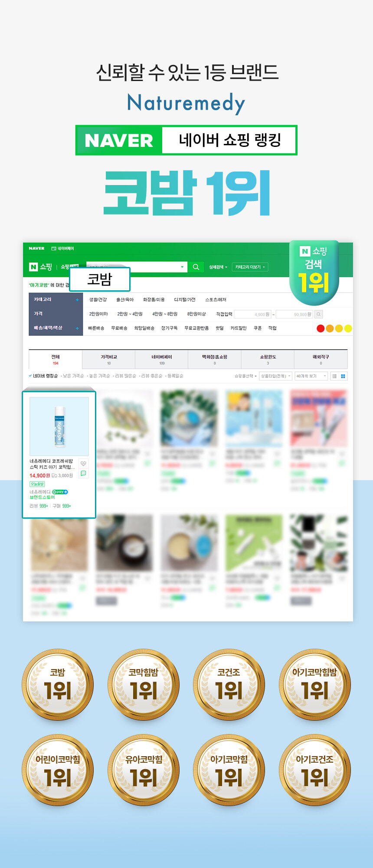
Task: Filter by 무료배송 option
Action: click(x=119, y=328)
